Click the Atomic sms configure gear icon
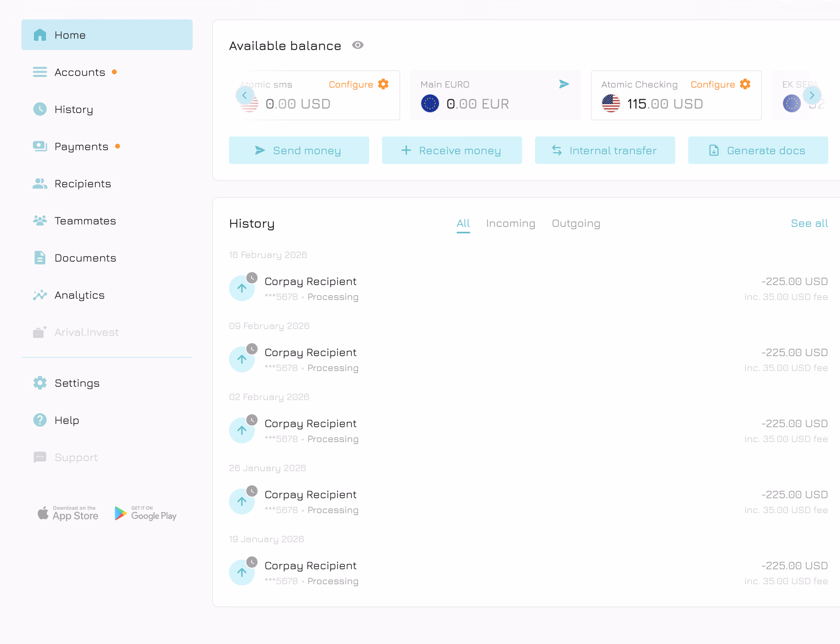Viewport: 840px width, 644px height. coord(383,84)
